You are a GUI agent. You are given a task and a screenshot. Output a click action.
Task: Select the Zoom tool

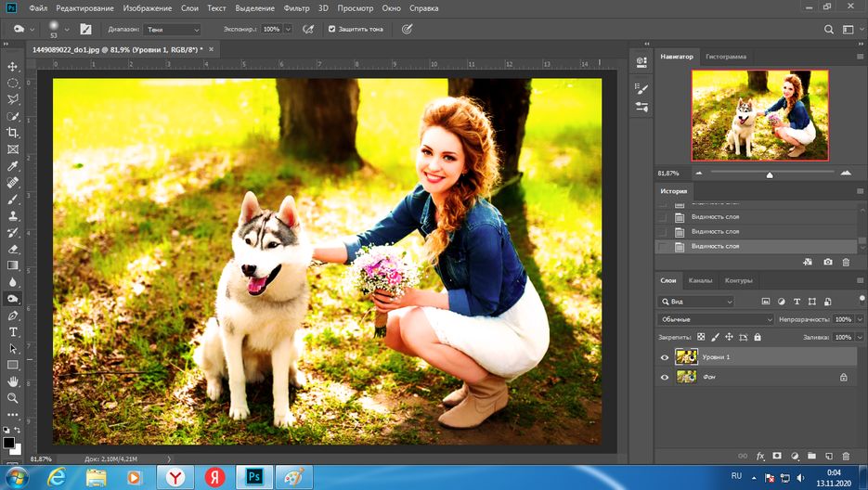[x=12, y=398]
